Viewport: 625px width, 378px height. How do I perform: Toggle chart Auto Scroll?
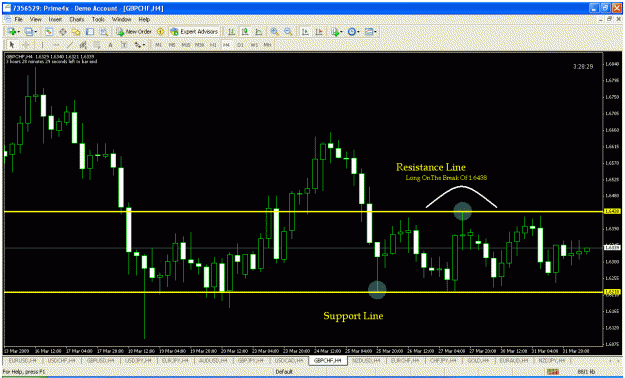point(305,32)
